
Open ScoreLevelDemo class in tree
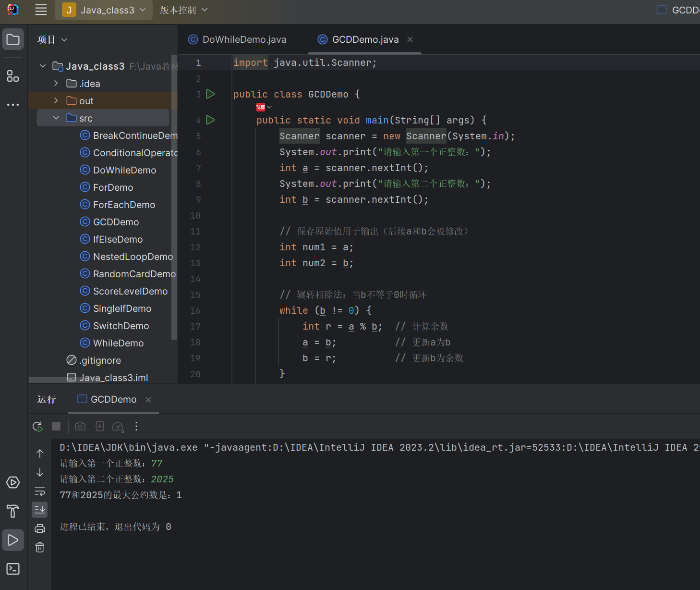tap(124, 291)
